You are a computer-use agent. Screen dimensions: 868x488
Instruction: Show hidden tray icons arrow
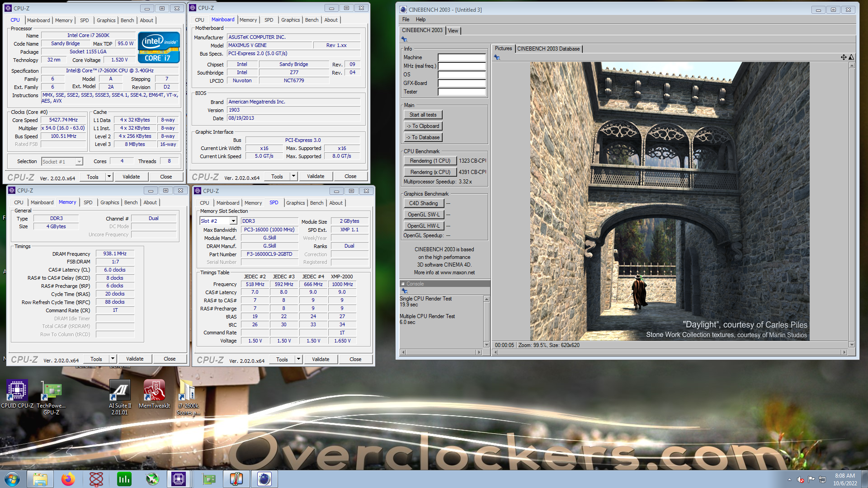tap(789, 479)
